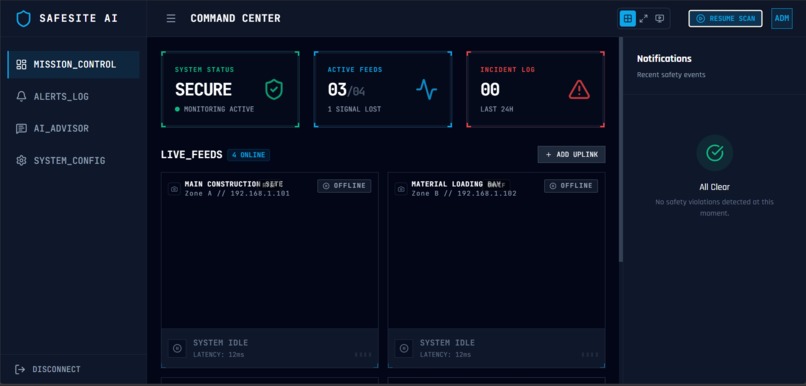Image resolution: width=806 pixels, height=386 pixels.
Task: Click the Incident Log warning triangle
Action: pos(579,89)
